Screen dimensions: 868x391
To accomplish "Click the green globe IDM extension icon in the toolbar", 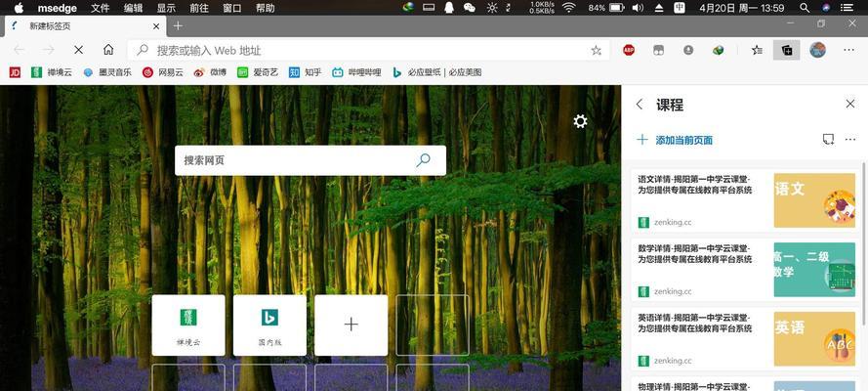I will (x=718, y=50).
